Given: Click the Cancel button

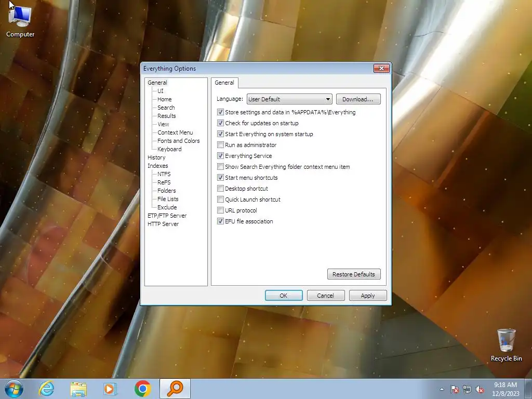Looking at the screenshot, I should (x=326, y=296).
